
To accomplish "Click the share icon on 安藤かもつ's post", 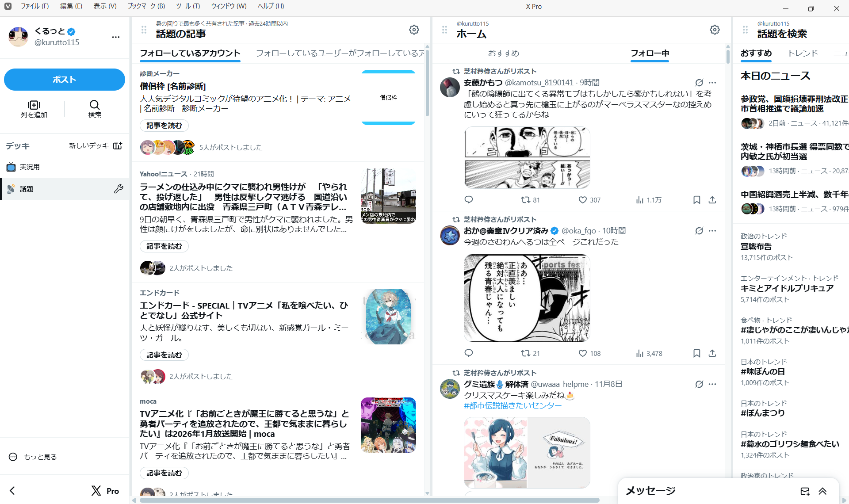I will pos(712,200).
